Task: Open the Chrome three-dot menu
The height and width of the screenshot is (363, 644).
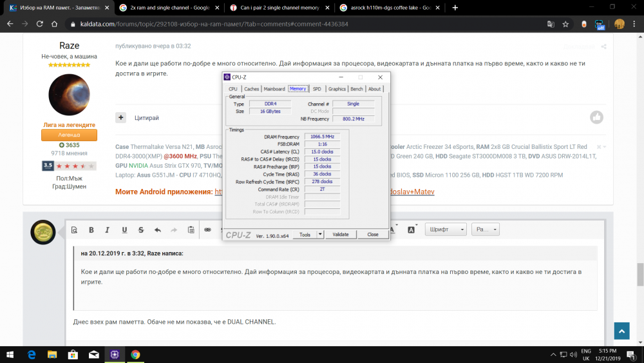Action: point(634,24)
